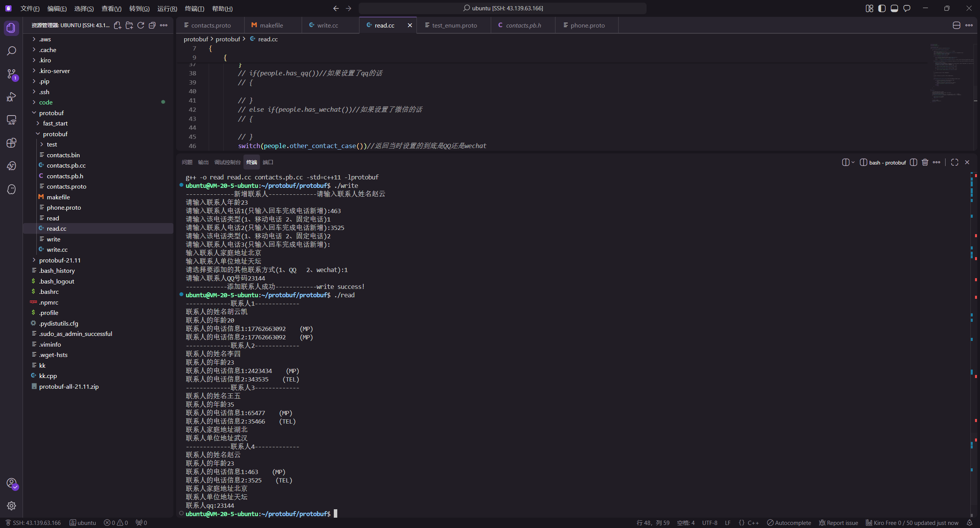Open the Source Control view

point(11,74)
